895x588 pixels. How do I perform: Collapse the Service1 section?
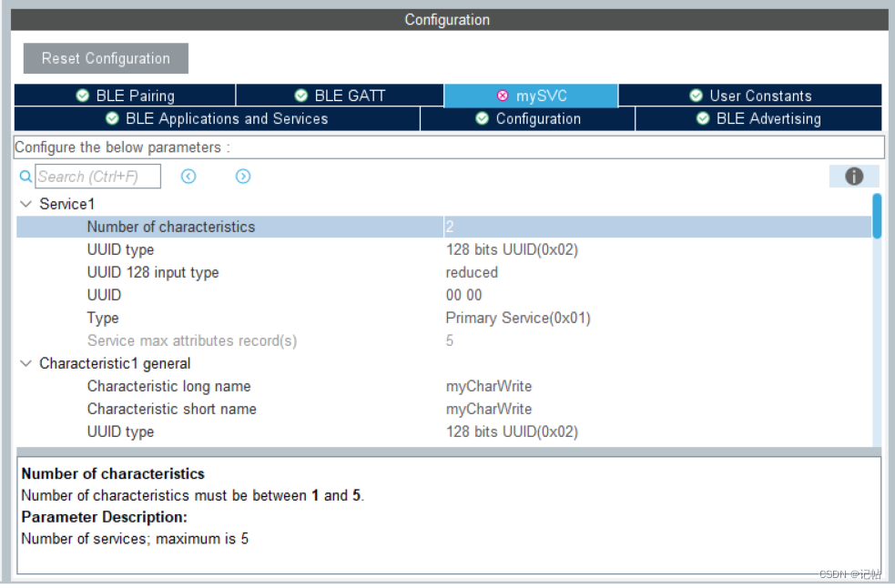point(25,204)
